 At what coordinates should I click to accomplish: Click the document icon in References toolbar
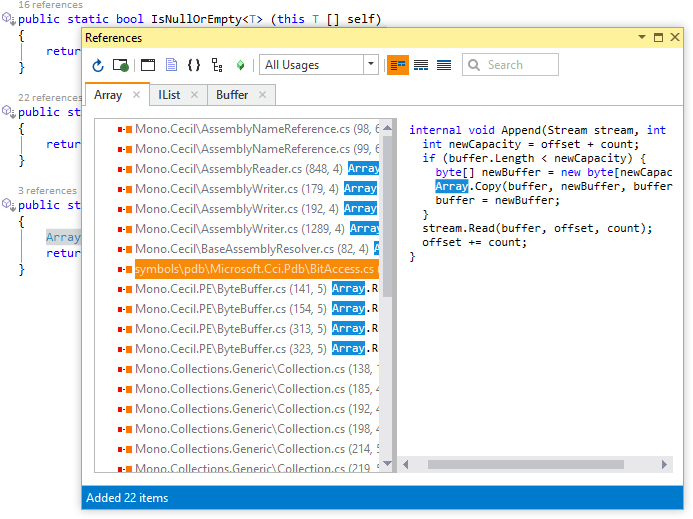pyautogui.click(x=171, y=65)
